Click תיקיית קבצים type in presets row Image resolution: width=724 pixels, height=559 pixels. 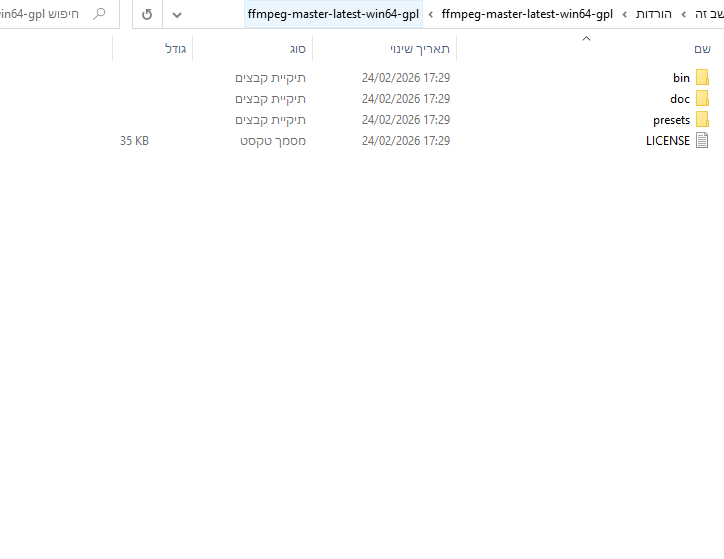271,120
